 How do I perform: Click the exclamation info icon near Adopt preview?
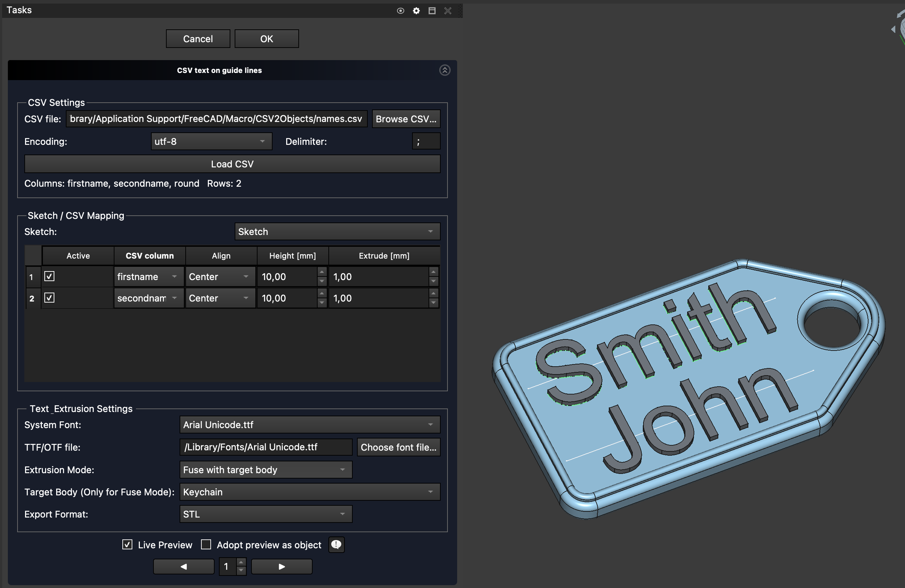[x=336, y=545]
